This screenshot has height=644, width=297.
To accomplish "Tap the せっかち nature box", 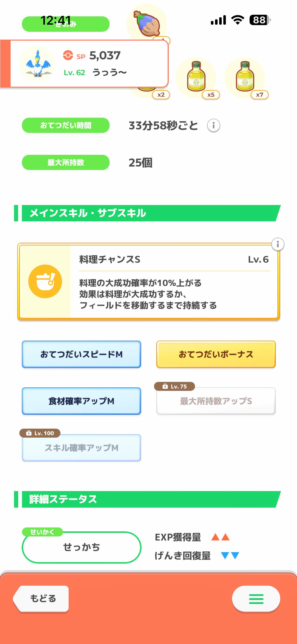I will (82, 547).
